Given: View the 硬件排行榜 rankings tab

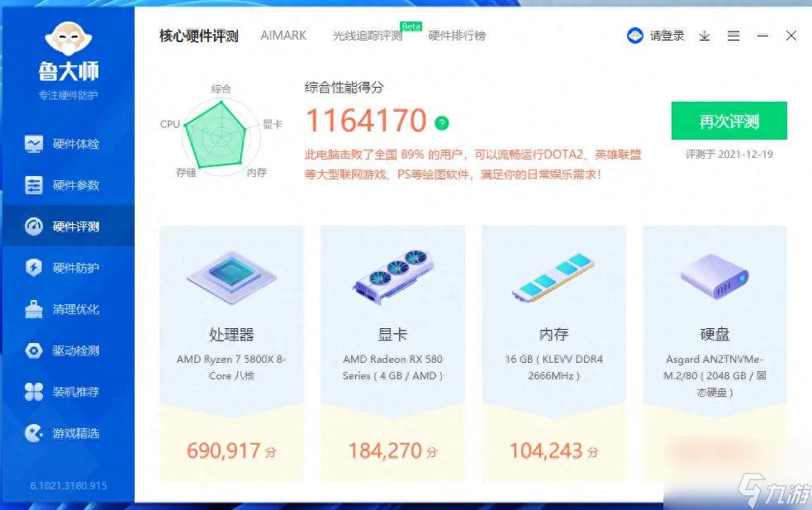Looking at the screenshot, I should [x=455, y=36].
